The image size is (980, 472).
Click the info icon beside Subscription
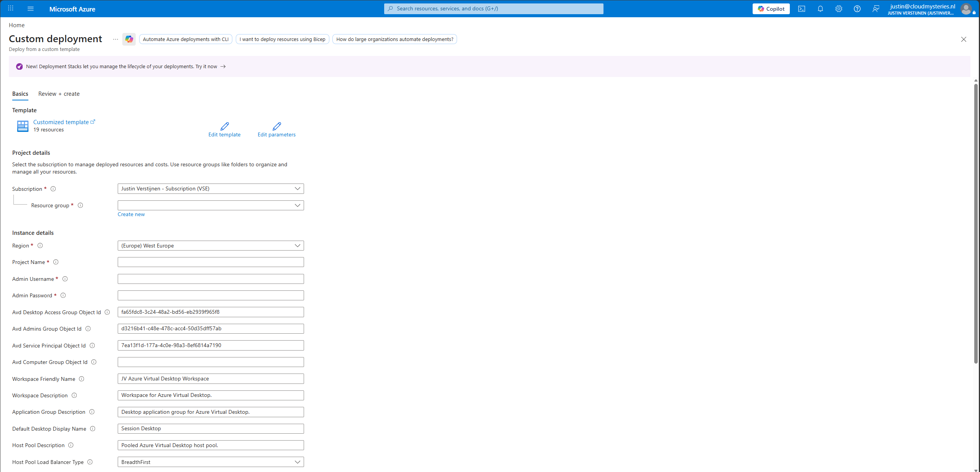[53, 189]
